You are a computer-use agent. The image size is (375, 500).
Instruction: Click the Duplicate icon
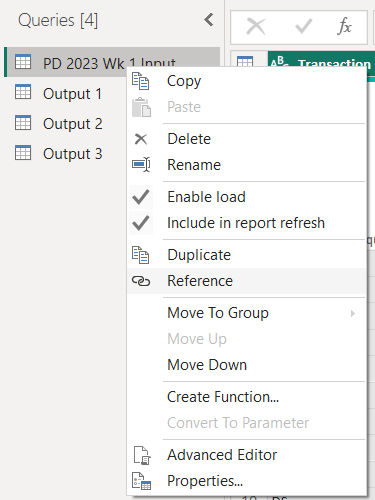140,255
